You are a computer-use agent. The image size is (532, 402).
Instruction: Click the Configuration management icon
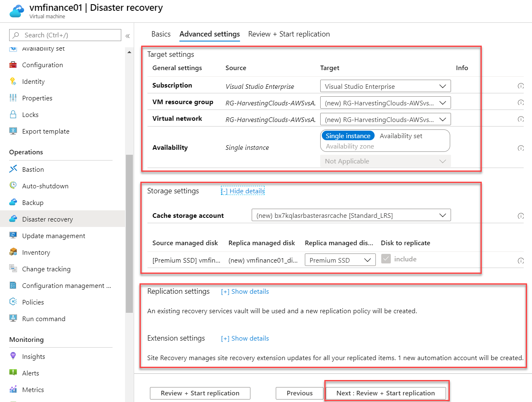13,285
